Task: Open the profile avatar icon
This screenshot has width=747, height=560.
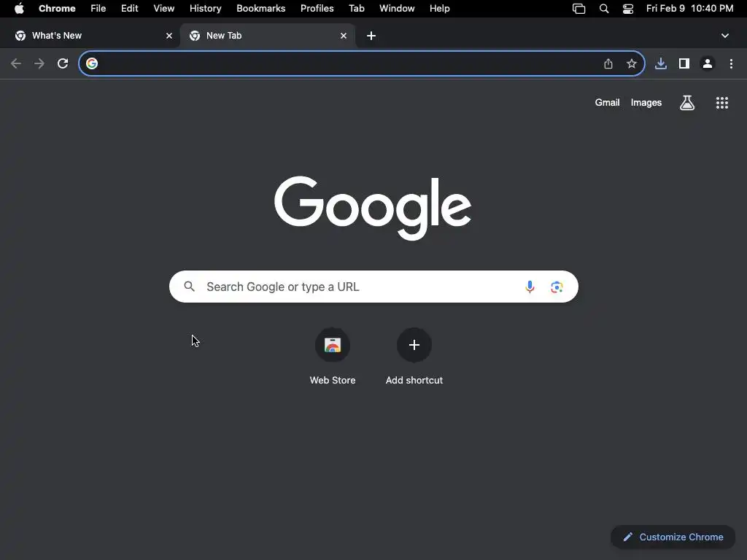Action: click(708, 63)
